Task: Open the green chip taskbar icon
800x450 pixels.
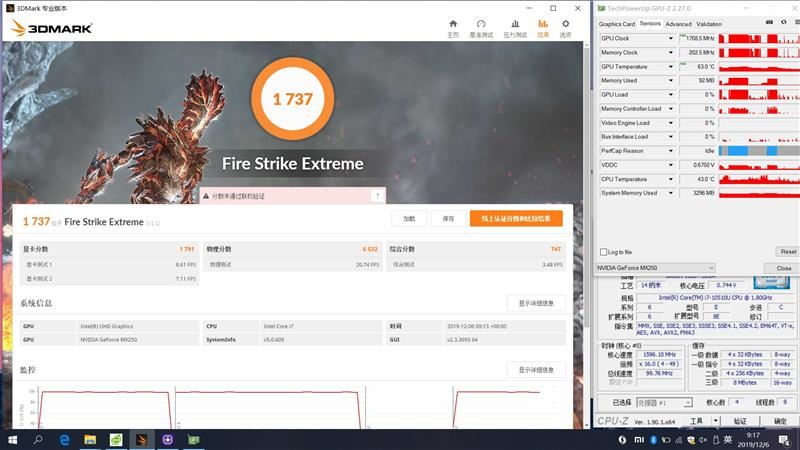Action: click(x=194, y=440)
